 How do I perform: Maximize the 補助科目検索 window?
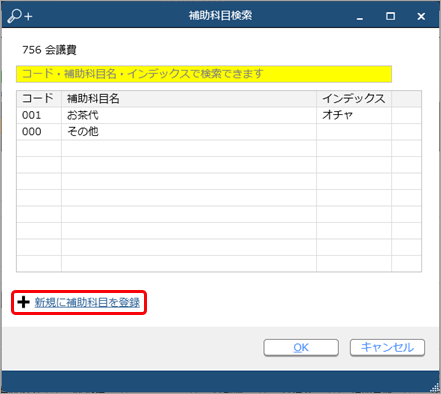pos(390,16)
